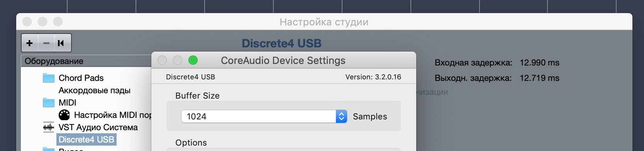The height and width of the screenshot is (151, 644).
Task: Select the Chord Pads folder icon
Action: pos(49,78)
